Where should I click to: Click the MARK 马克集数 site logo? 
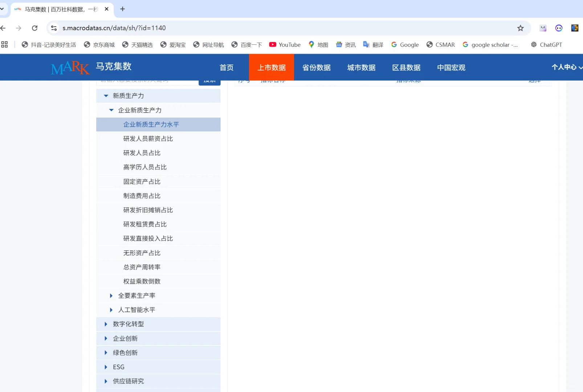91,67
